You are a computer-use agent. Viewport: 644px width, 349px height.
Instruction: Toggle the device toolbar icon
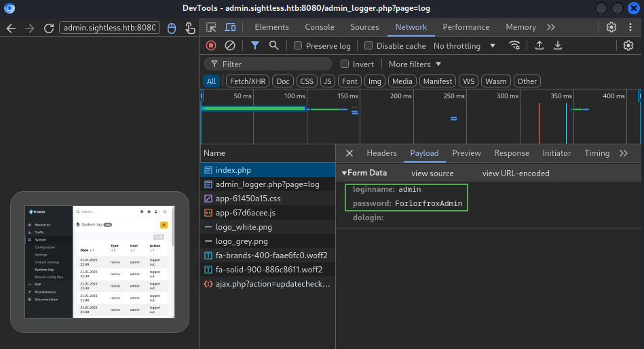point(230,28)
